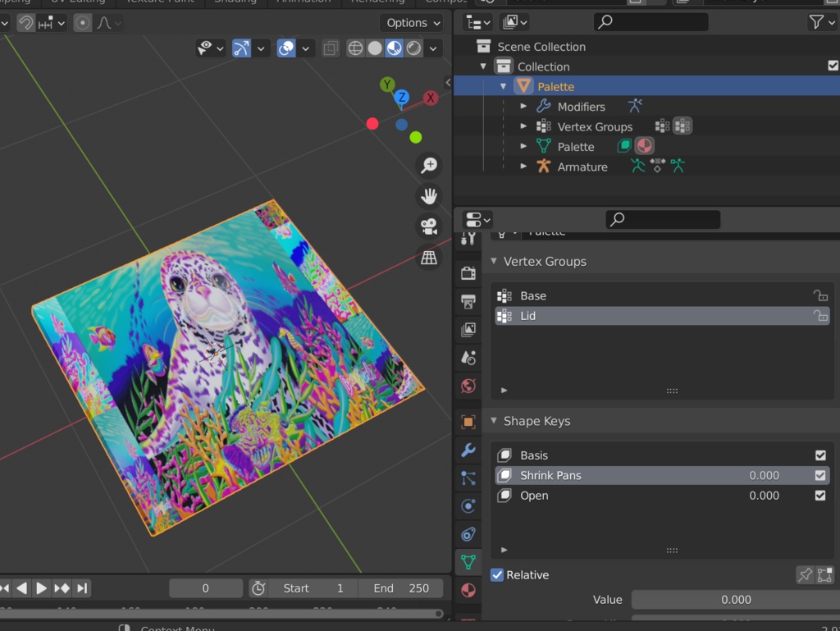Open Object Data mesh properties tab
Screen dimensions: 840x631
468,562
